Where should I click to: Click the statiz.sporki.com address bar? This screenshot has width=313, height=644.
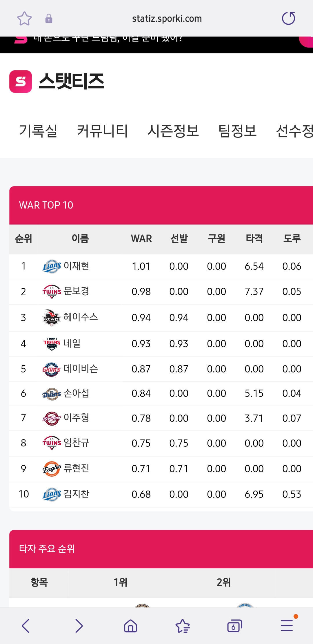167,19
